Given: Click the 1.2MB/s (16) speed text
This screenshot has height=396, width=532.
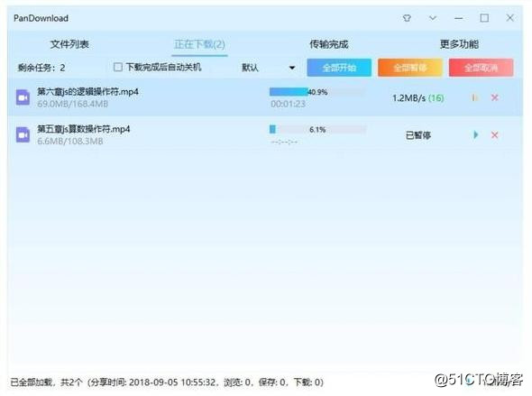Looking at the screenshot, I should click(x=418, y=98).
